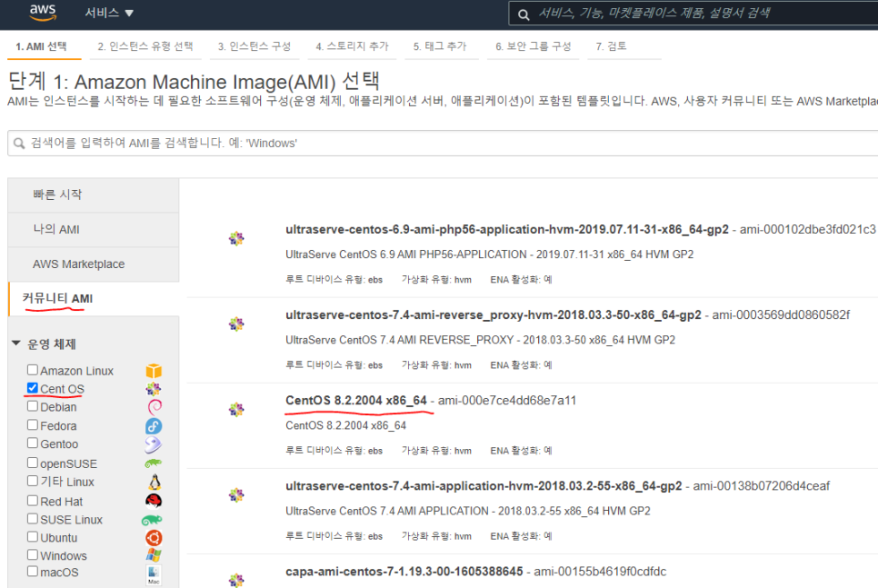This screenshot has width=878, height=588.
Task: Check the Debian filter checkbox
Action: [x=33, y=406]
